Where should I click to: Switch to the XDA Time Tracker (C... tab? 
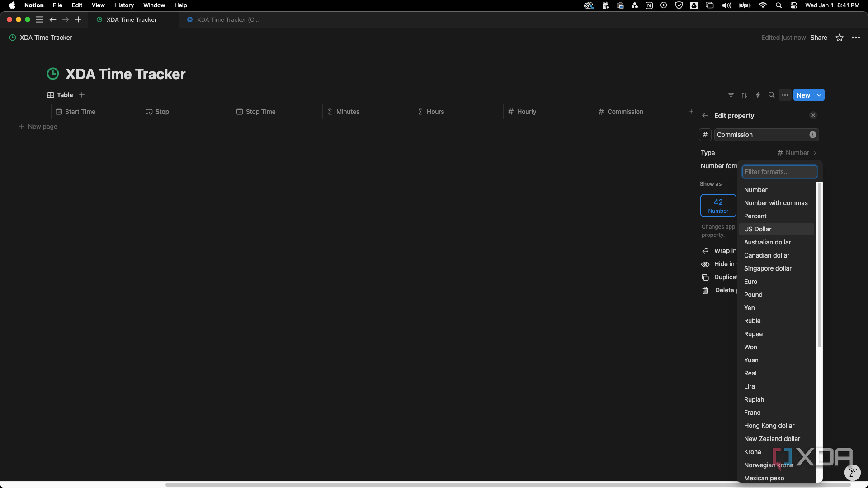223,19
